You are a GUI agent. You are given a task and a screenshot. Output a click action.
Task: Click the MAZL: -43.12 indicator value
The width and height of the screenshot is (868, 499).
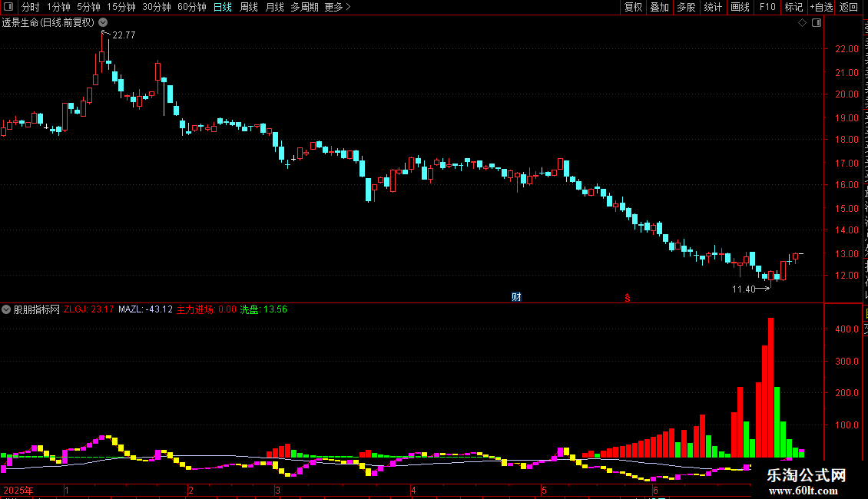(145, 309)
